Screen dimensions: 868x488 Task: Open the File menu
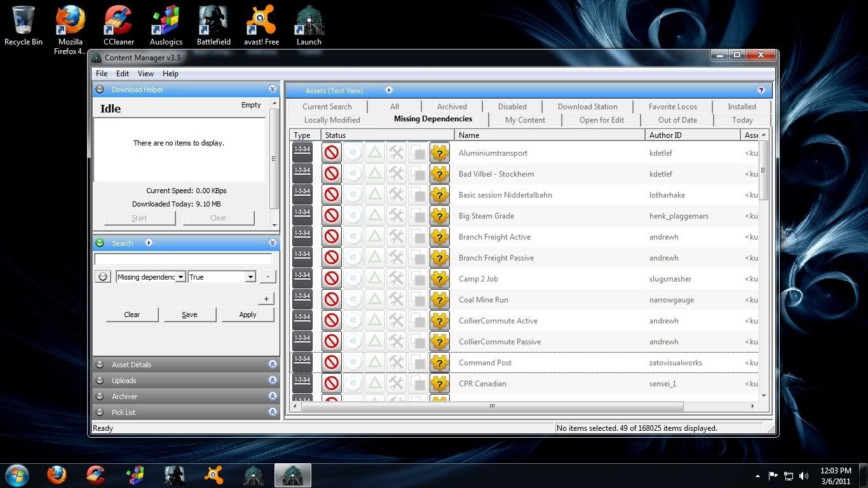coord(102,74)
